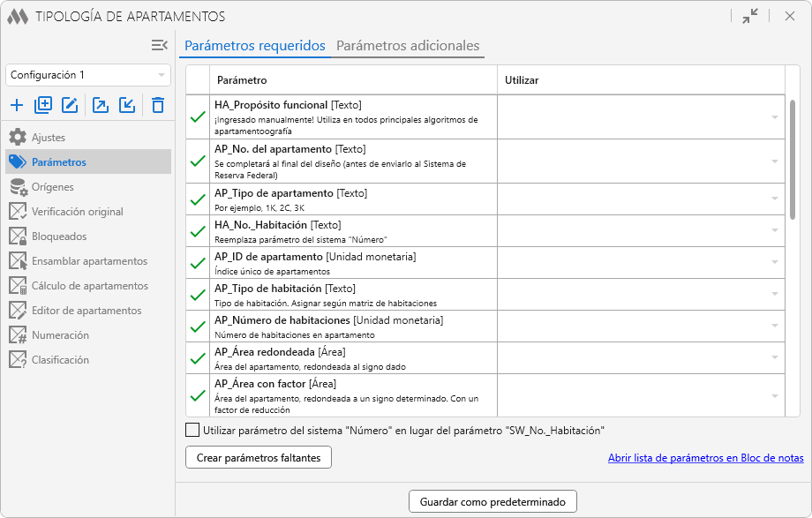Expand Utilizar dropdown for HA_Propósito funcional
The width and height of the screenshot is (812, 518).
pyautogui.click(x=774, y=117)
